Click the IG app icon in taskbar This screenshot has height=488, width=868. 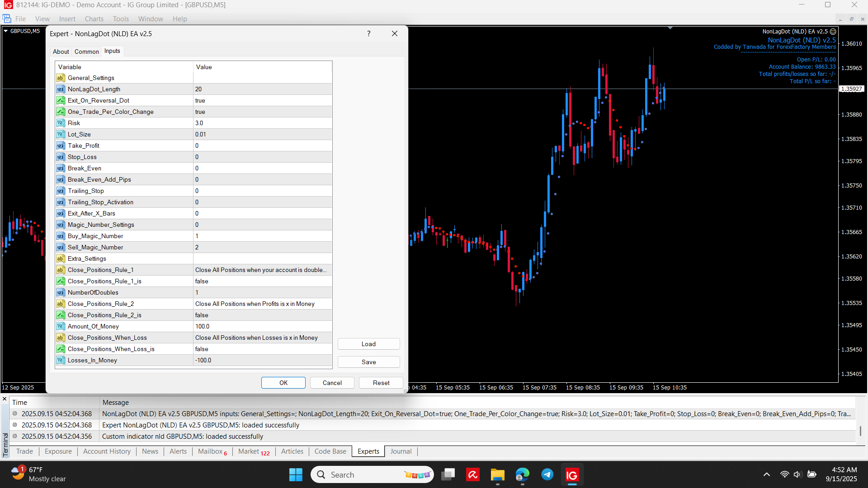572,475
